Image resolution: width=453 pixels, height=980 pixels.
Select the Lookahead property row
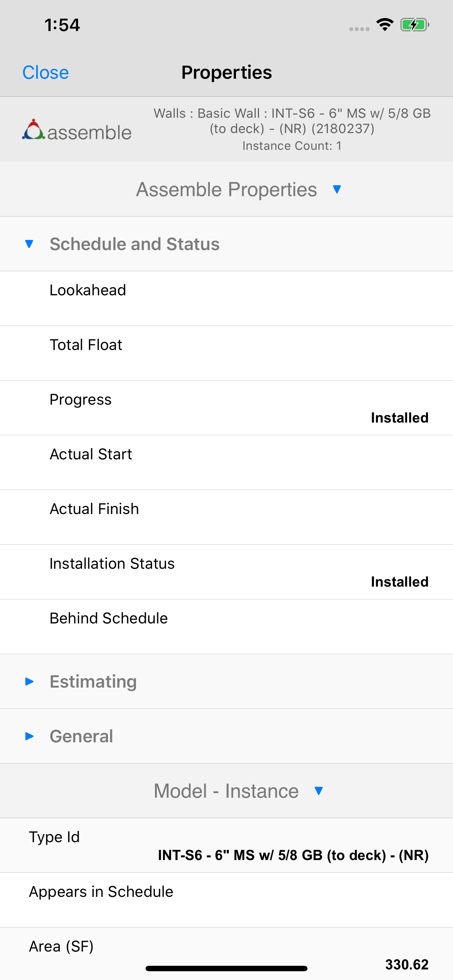click(x=226, y=298)
